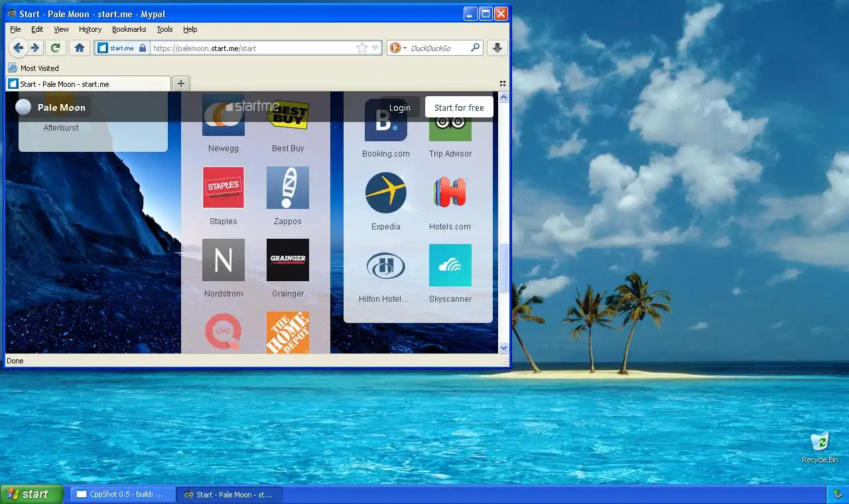This screenshot has height=504, width=849.
Task: Click the search magnifier icon
Action: 475,48
